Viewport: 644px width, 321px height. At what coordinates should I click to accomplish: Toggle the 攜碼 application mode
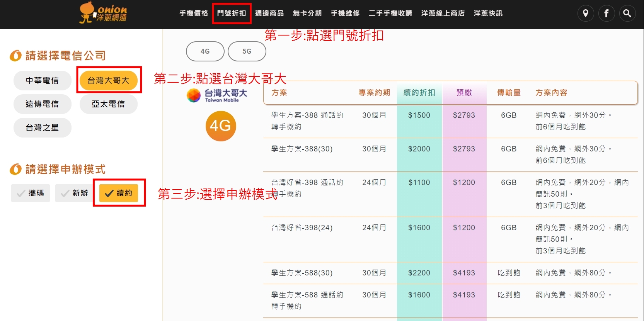(x=31, y=193)
